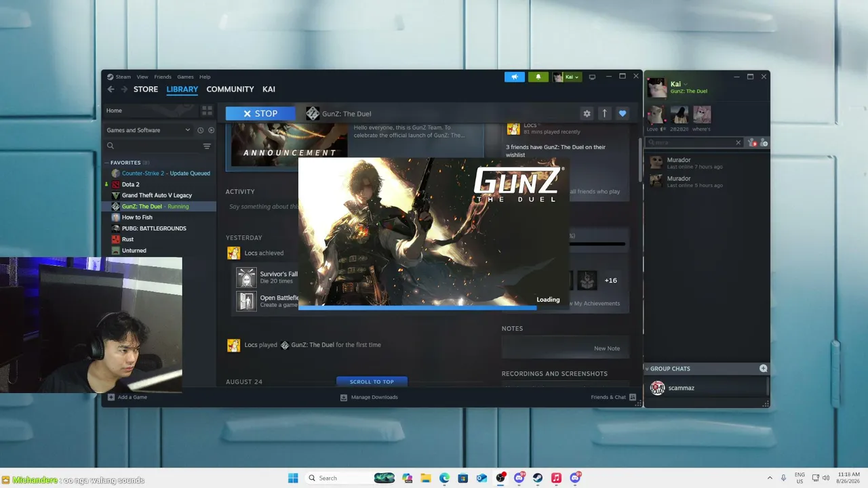Switch to the Community tab
This screenshot has height=488, width=868.
pyautogui.click(x=230, y=89)
